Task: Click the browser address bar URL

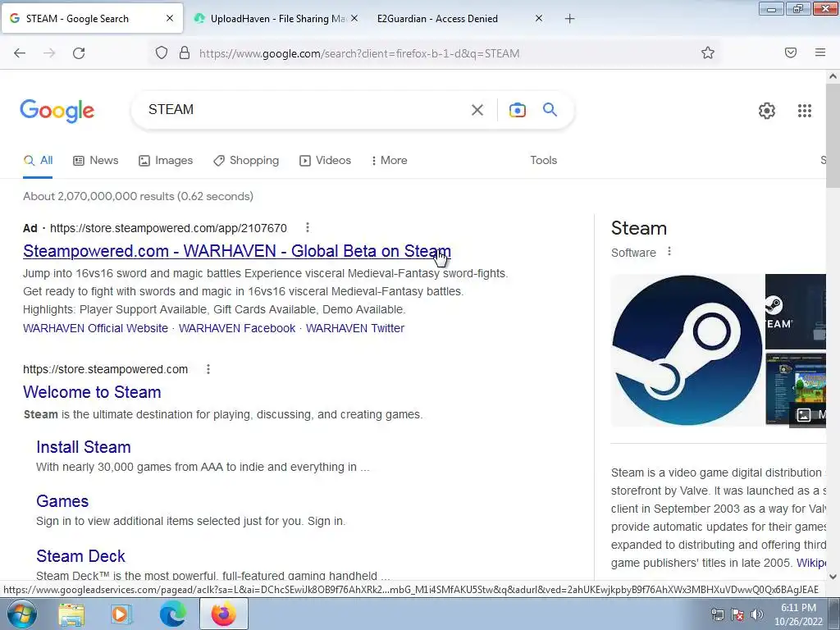Action: [x=359, y=53]
